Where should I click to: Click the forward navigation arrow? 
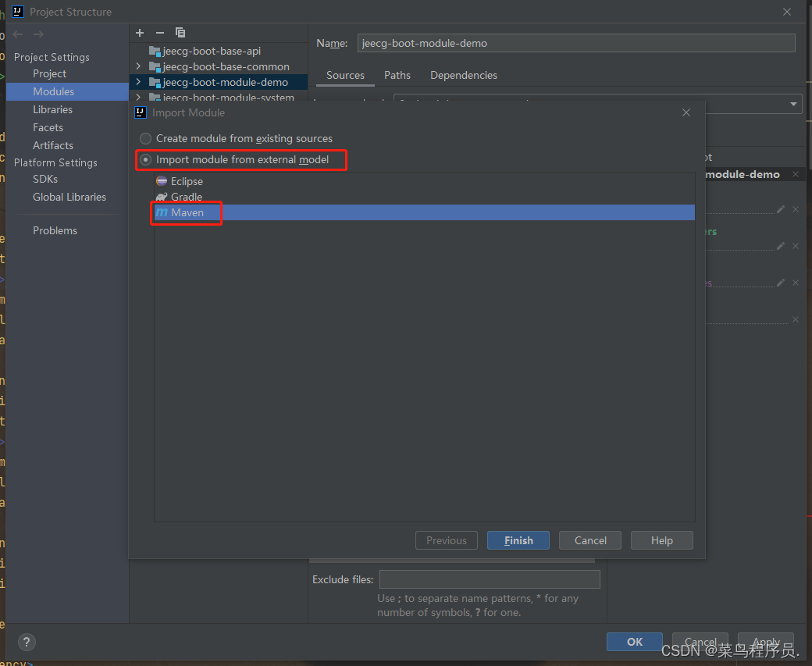pos(38,34)
